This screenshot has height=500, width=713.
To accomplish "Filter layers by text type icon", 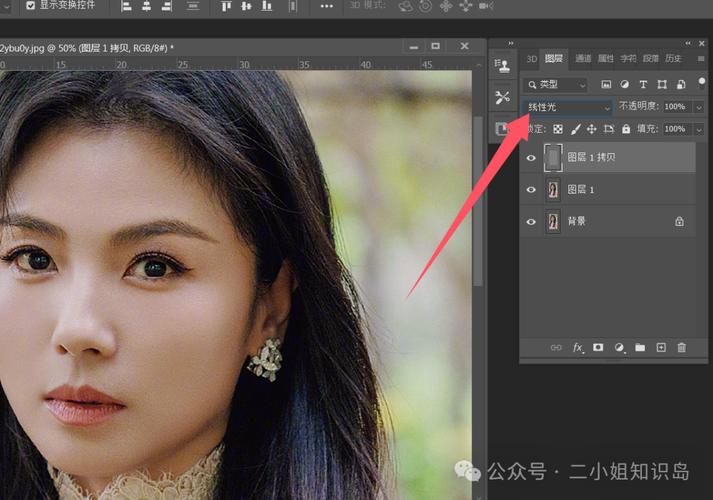I will coord(643,85).
